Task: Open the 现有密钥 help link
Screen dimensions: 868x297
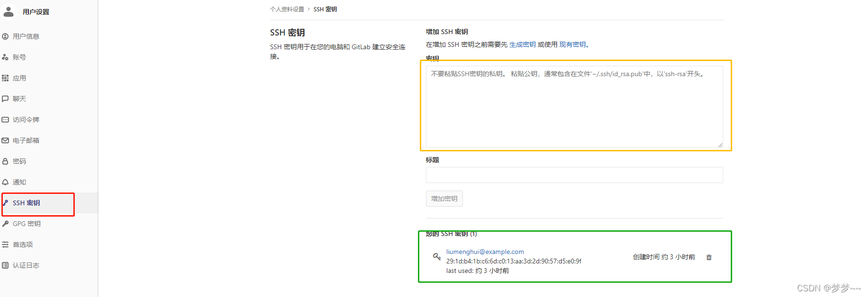Action: [573, 44]
